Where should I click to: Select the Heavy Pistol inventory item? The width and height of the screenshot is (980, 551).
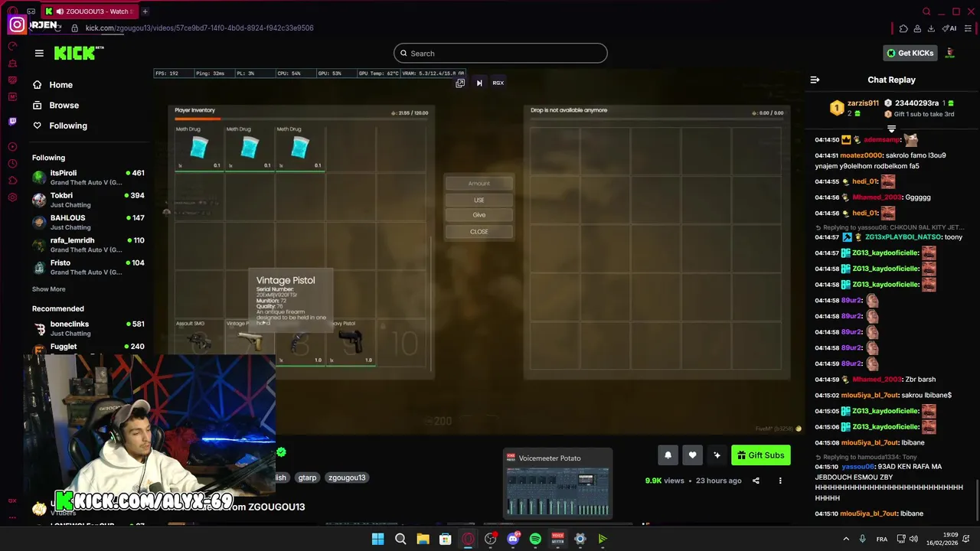pyautogui.click(x=351, y=341)
